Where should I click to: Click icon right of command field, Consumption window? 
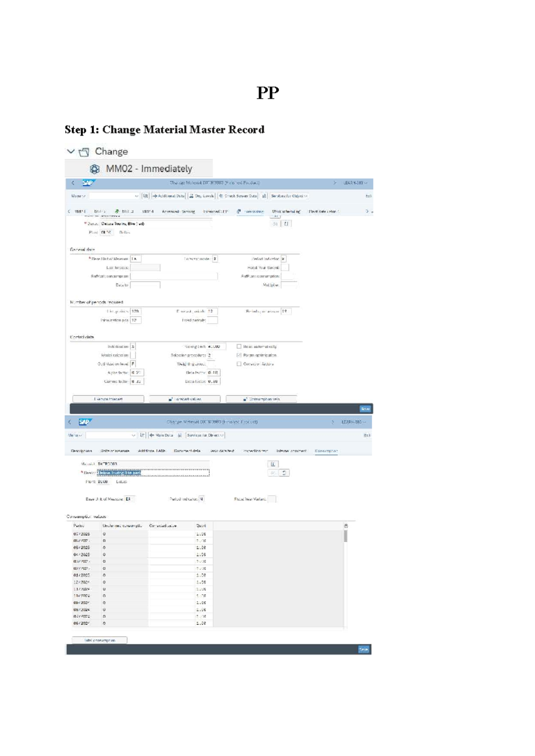click(142, 435)
